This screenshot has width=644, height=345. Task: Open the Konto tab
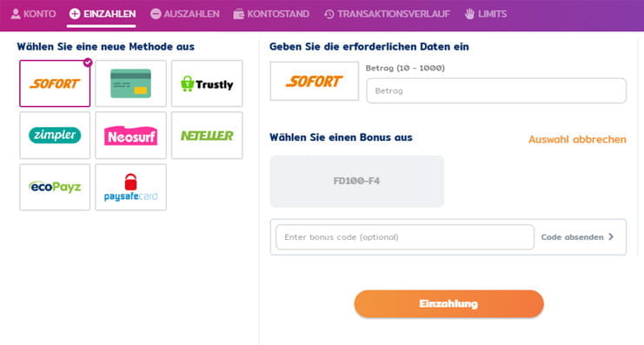pos(33,14)
